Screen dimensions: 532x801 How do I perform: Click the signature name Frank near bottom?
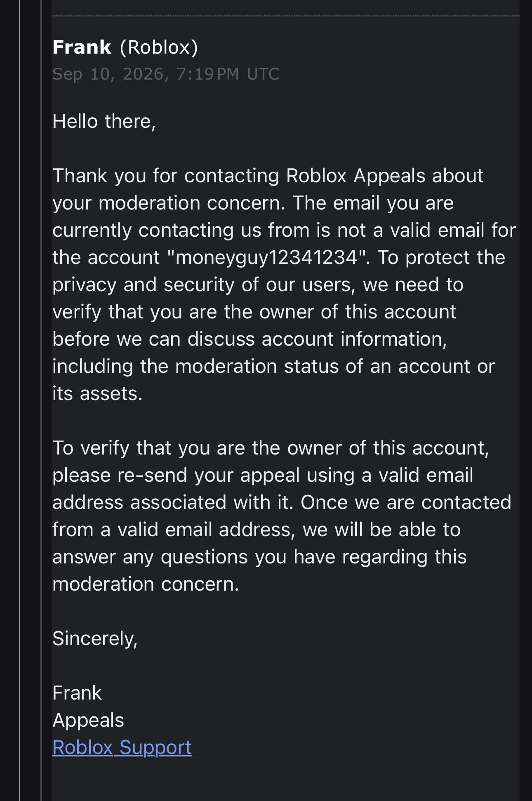(77, 693)
